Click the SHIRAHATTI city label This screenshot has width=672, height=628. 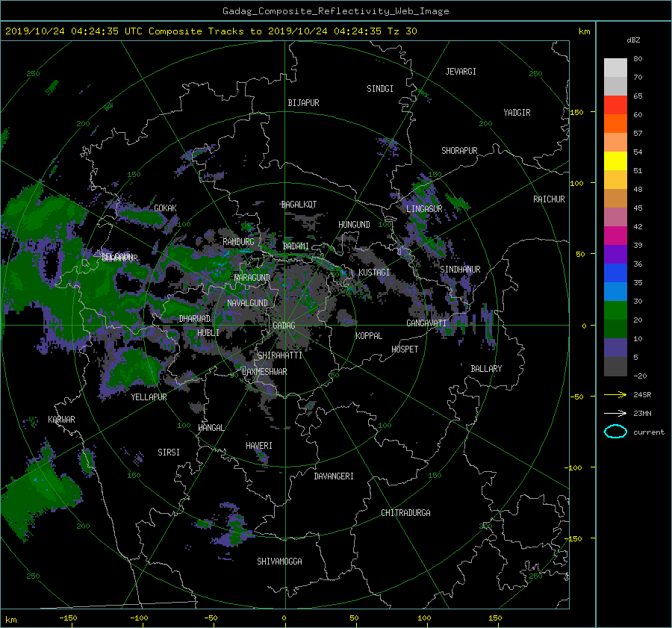coord(280,355)
